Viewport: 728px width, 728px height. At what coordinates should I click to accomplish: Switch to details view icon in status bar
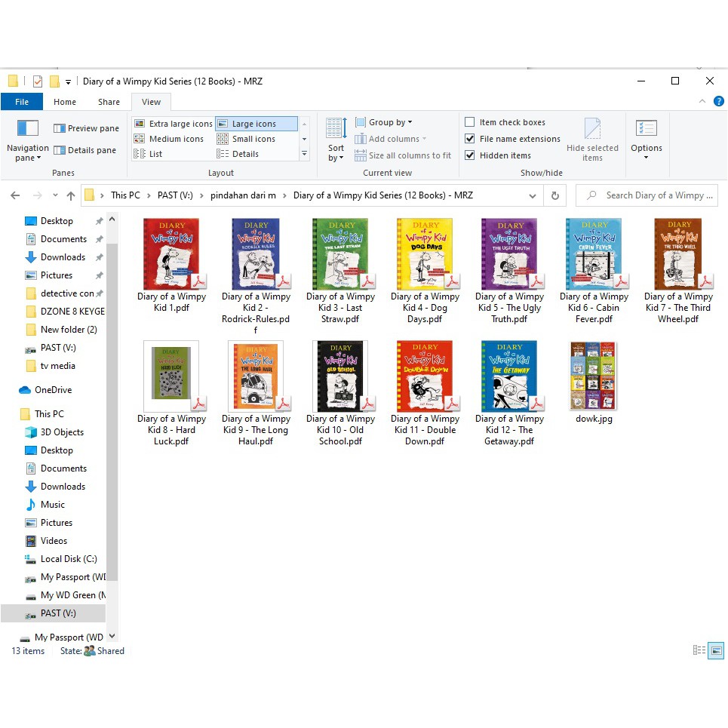pyautogui.click(x=699, y=650)
